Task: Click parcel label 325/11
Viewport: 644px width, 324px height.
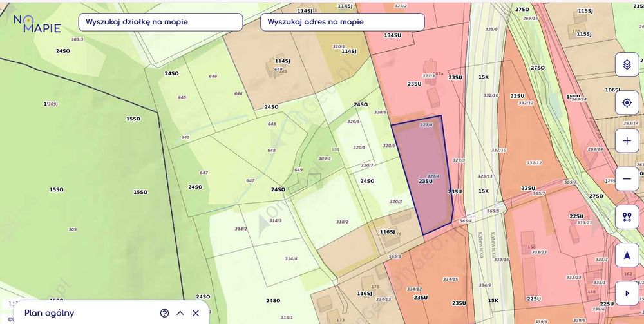Action: 485,176
